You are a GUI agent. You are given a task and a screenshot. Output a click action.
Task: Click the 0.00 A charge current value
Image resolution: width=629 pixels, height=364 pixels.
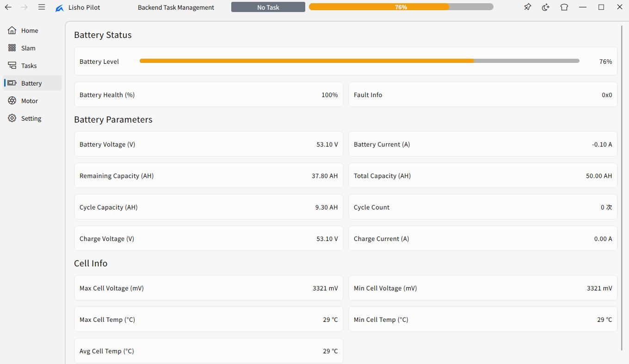[x=603, y=239]
